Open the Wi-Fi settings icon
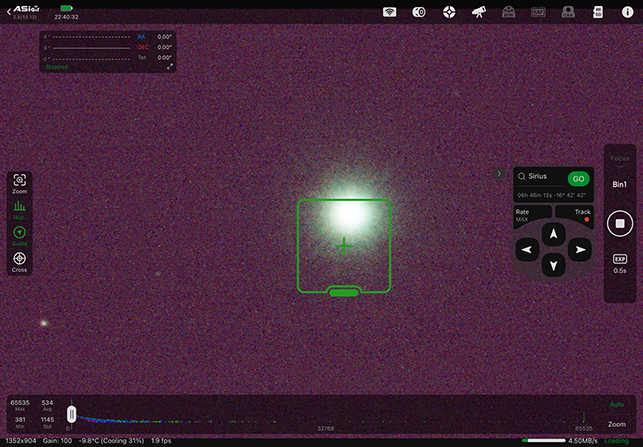The width and height of the screenshot is (643, 447). click(x=390, y=12)
